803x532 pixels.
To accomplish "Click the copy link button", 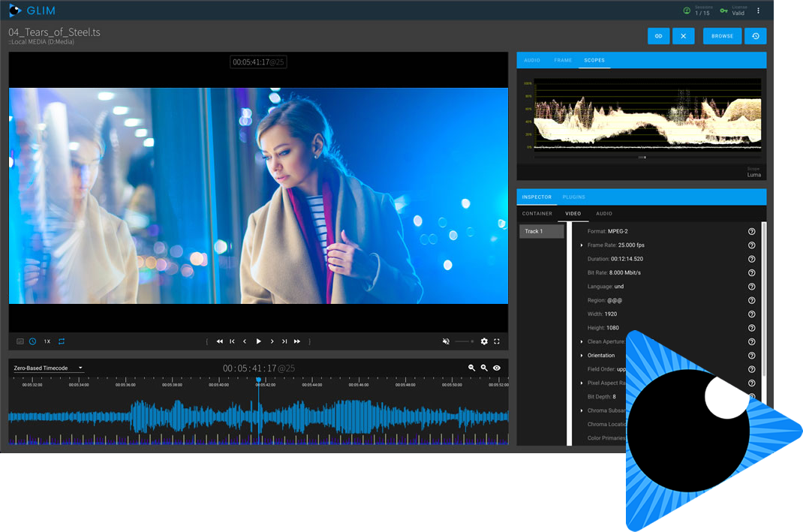I will click(658, 36).
